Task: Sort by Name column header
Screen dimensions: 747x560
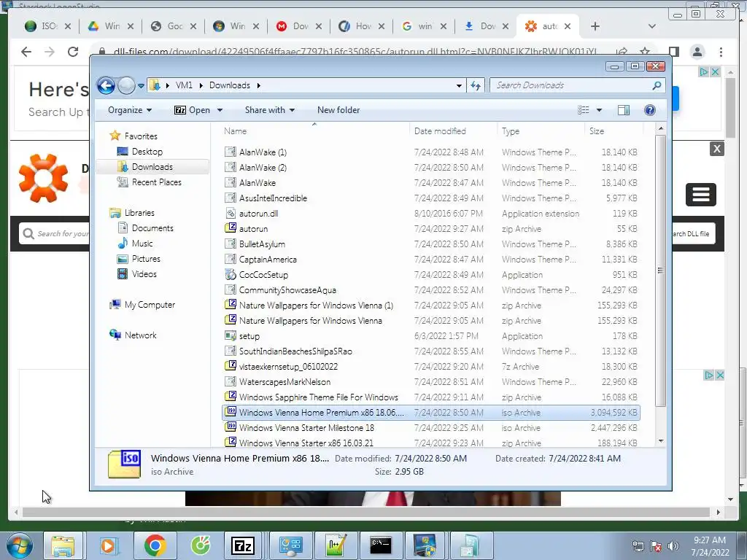Action: pos(236,131)
